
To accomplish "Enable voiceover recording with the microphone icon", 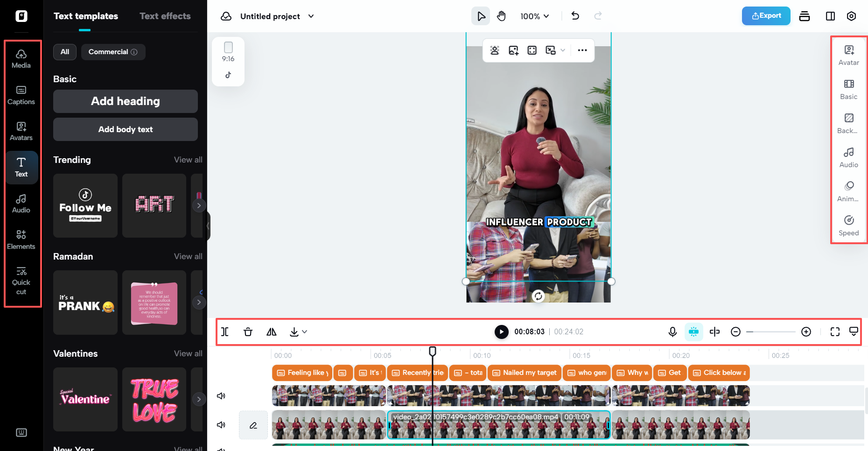I will click(x=672, y=331).
